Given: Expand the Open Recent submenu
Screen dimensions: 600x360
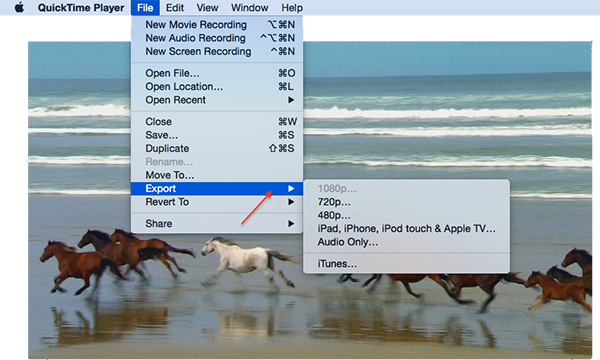Looking at the screenshot, I should [x=217, y=100].
